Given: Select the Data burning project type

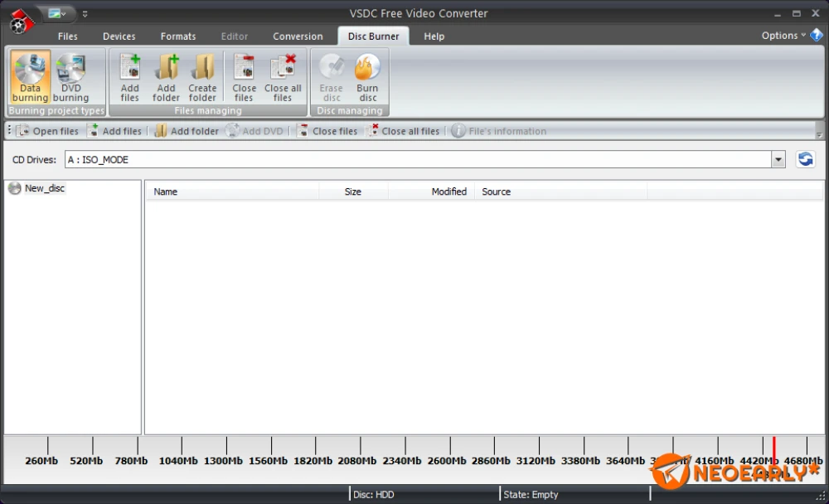Looking at the screenshot, I should (30, 77).
